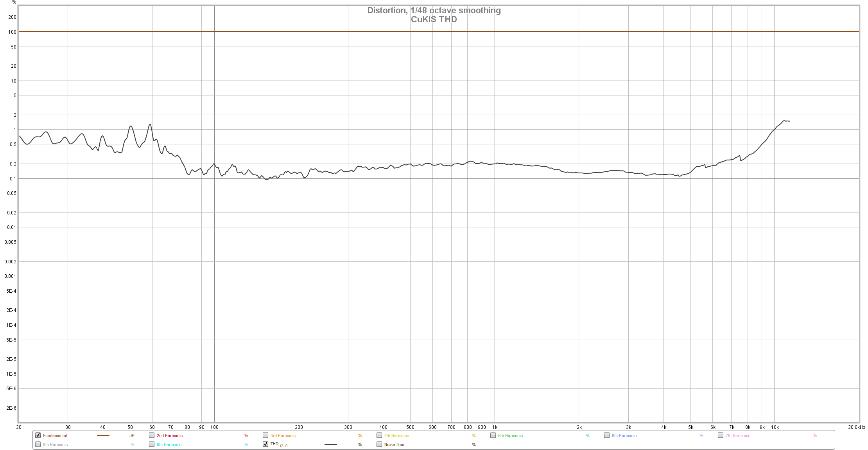Screen dimensions: 868x450
Task: Click the brown Fundamental line swatch
Action: coord(103,436)
